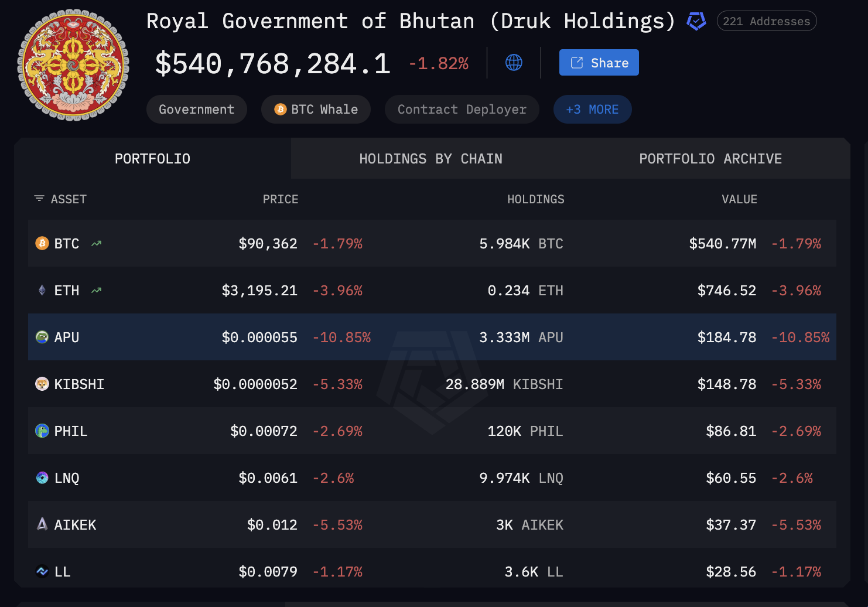Click the APU frog token icon
The width and height of the screenshot is (868, 607).
[42, 337]
